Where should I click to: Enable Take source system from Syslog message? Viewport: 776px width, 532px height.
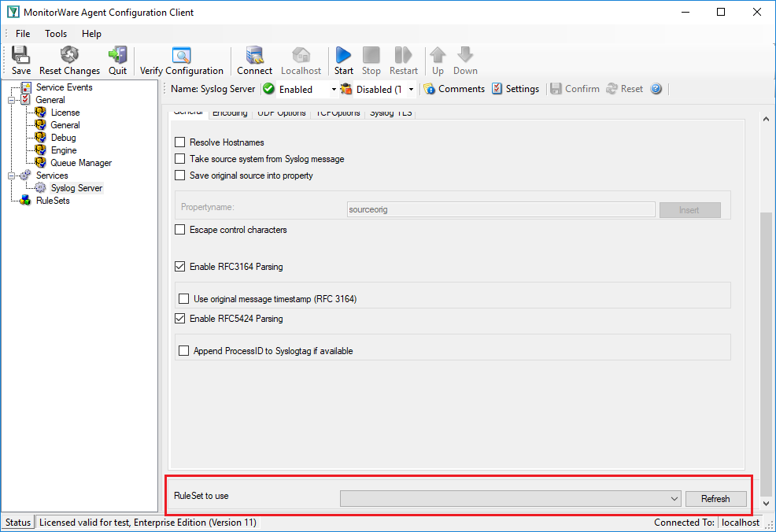coord(180,158)
